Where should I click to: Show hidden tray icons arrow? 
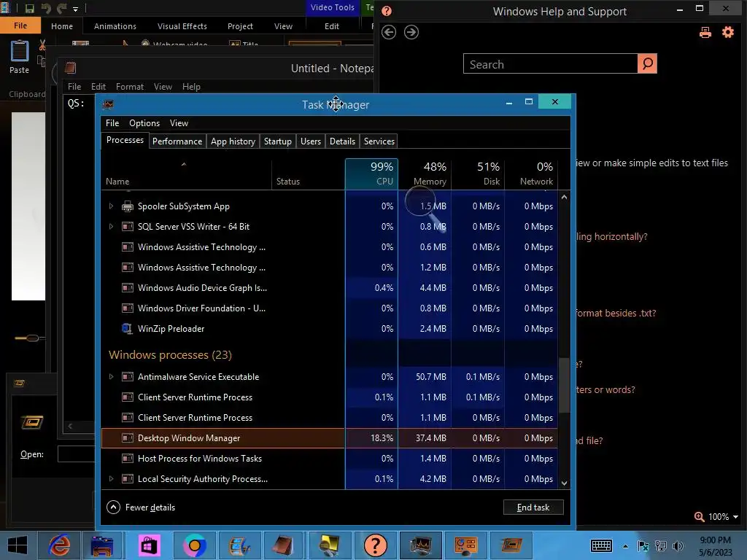point(625,546)
